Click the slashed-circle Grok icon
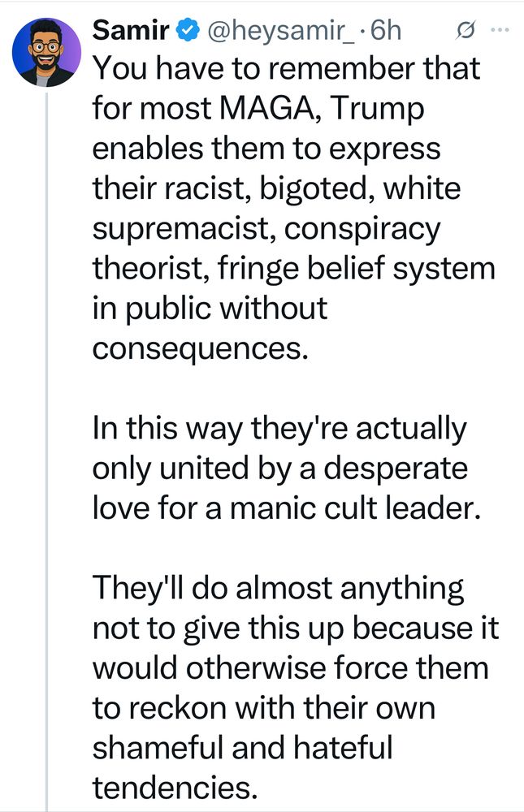 (x=465, y=32)
